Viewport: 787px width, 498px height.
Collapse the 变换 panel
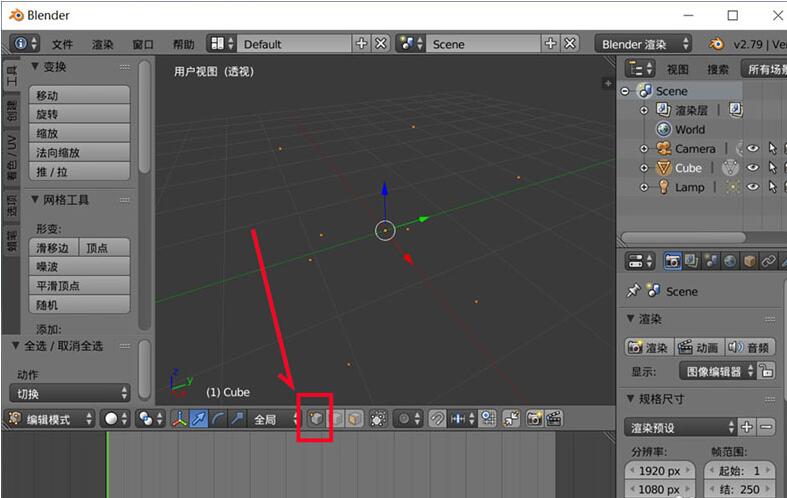35,66
